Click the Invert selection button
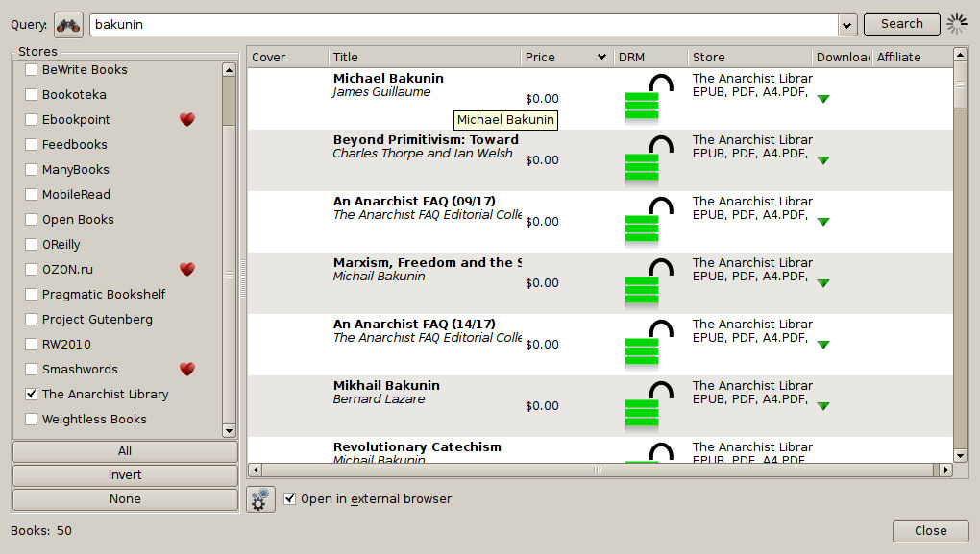 click(x=125, y=475)
